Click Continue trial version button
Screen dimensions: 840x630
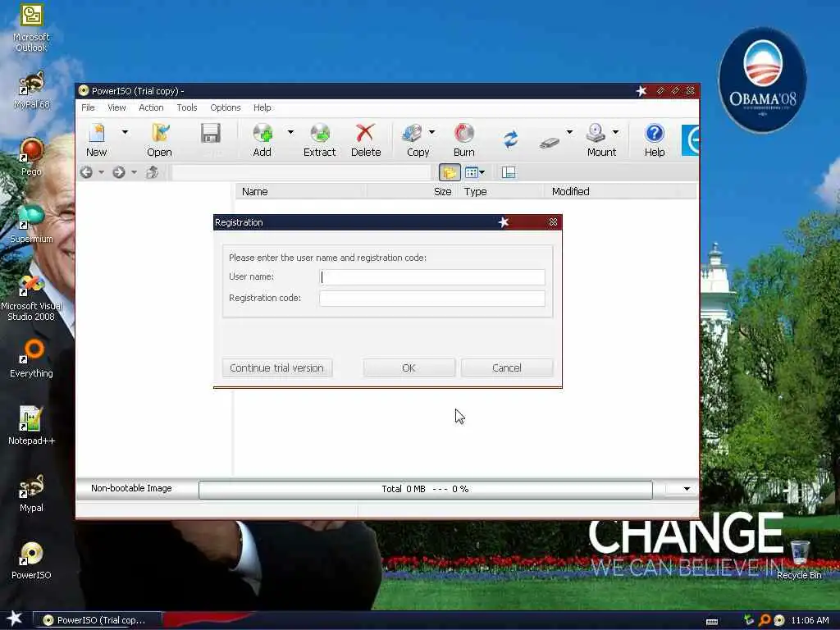tap(277, 368)
